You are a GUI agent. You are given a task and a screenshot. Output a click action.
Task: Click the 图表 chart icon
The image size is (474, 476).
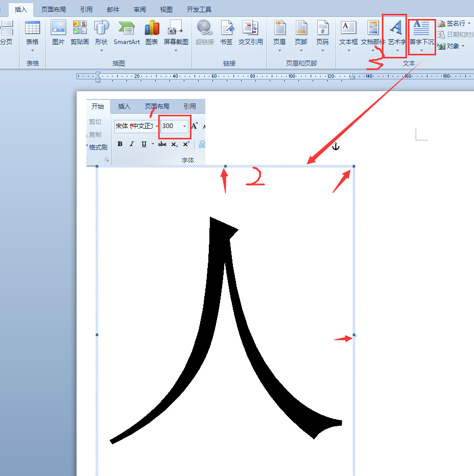click(x=152, y=33)
